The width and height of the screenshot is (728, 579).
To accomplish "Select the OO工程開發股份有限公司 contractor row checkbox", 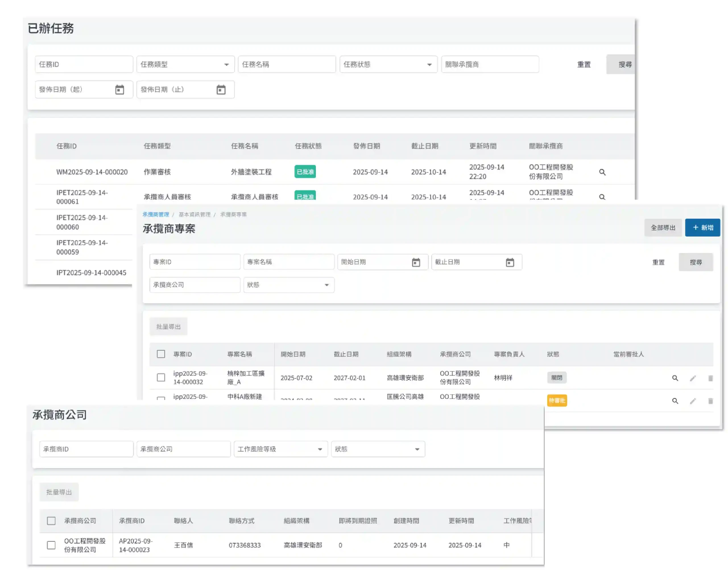I will (51, 545).
